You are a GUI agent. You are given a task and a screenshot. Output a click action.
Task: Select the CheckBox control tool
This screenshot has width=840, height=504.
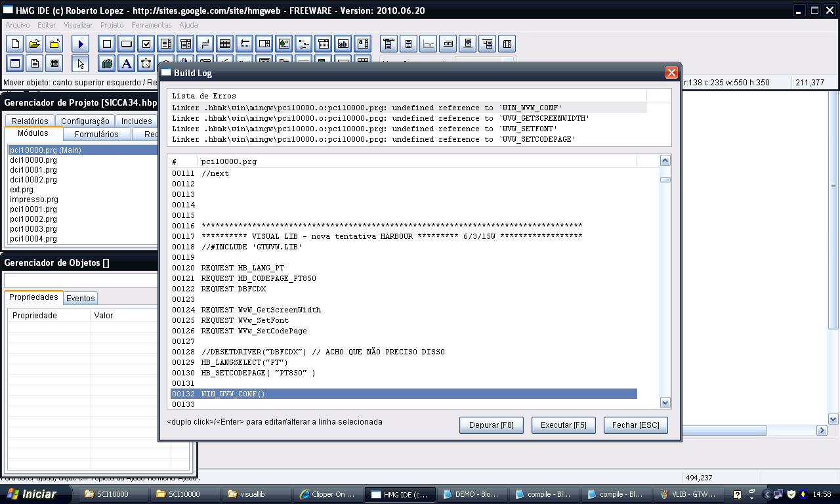click(x=146, y=44)
